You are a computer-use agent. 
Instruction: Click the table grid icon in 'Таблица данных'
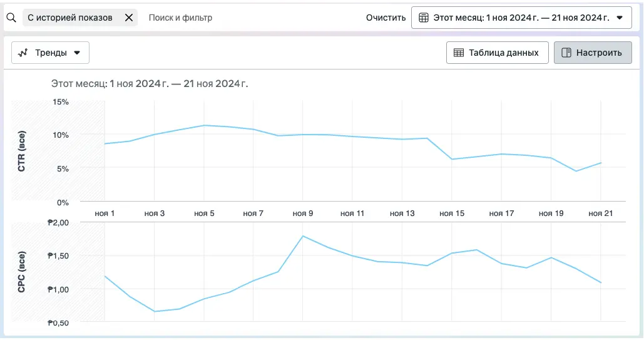458,53
